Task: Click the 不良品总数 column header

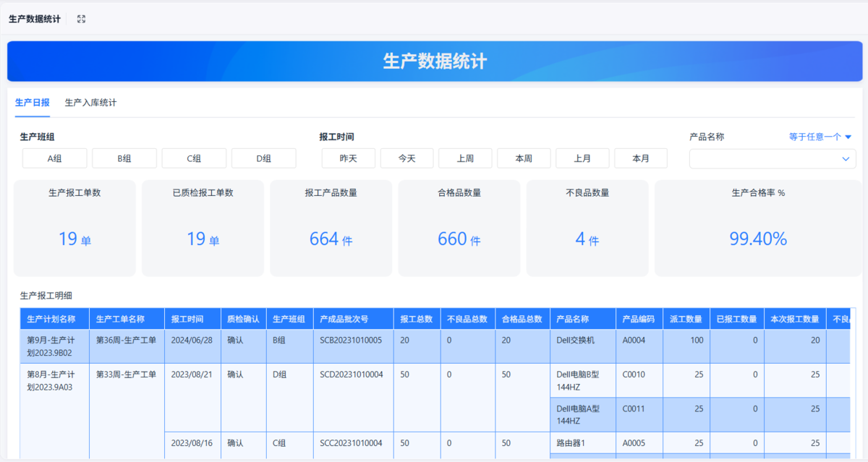Action: click(x=468, y=319)
